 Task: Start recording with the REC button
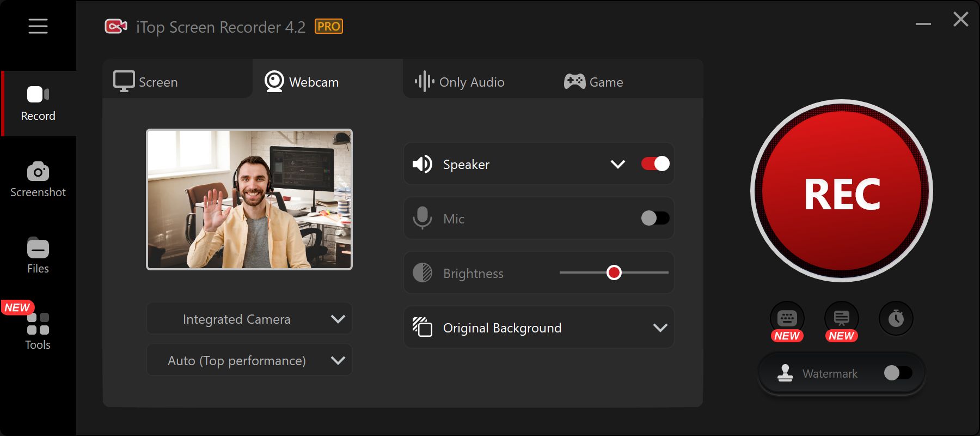[x=842, y=191]
